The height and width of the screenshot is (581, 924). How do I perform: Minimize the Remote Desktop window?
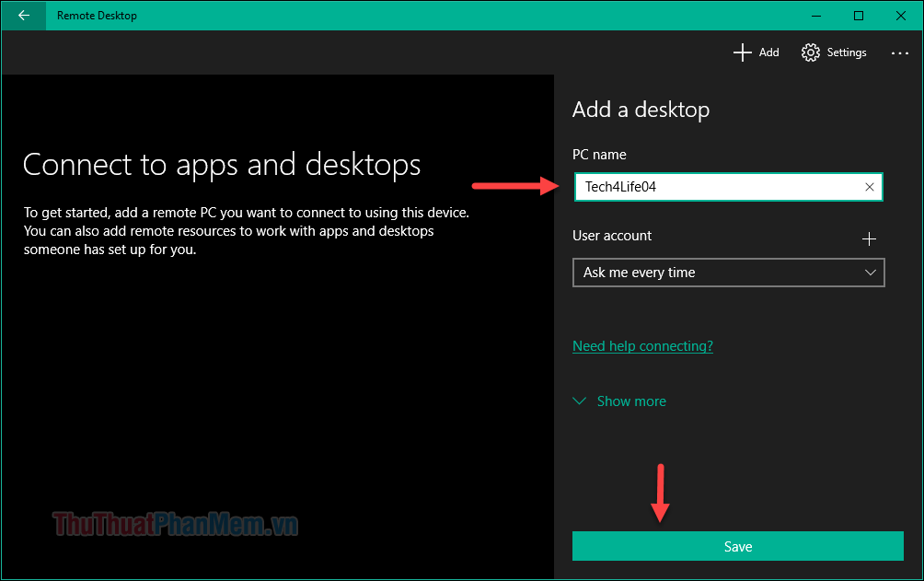(815, 16)
